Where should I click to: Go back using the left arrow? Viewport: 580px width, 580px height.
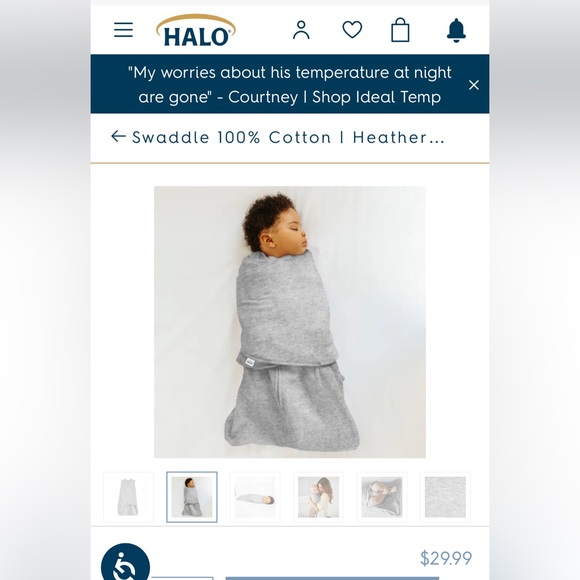tap(118, 136)
